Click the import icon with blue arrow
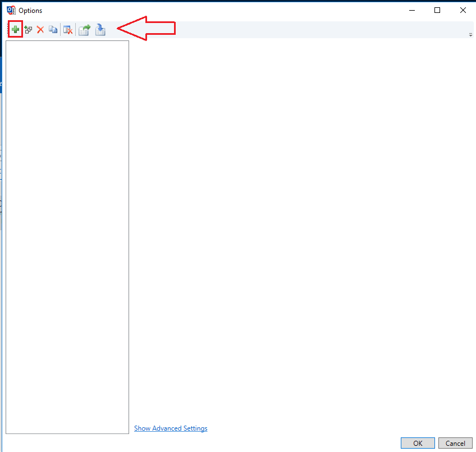Image resolution: width=476 pixels, height=452 pixels. click(x=100, y=30)
